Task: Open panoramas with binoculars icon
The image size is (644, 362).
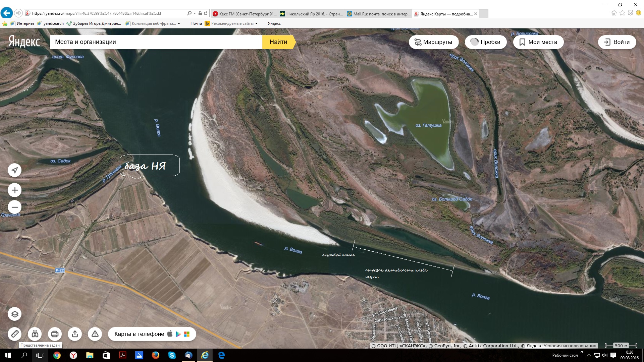Action: [35, 334]
